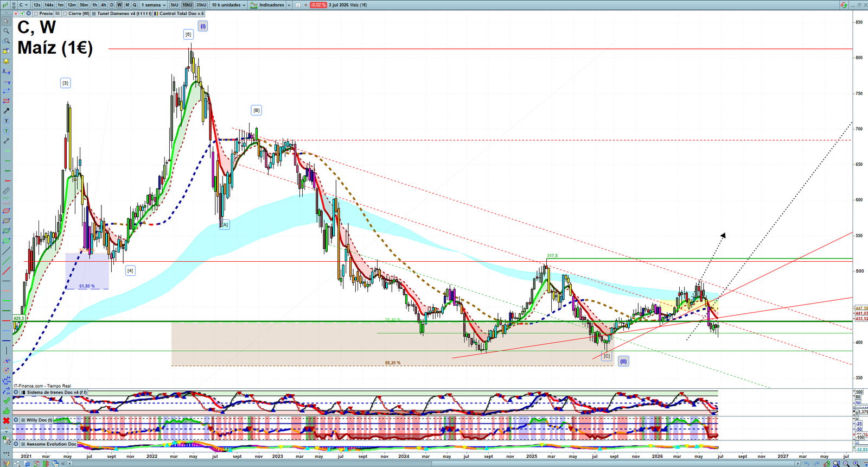Select the segment line drawing tool
Image resolution: width=868 pixels, height=467 pixels.
pos(7,141)
